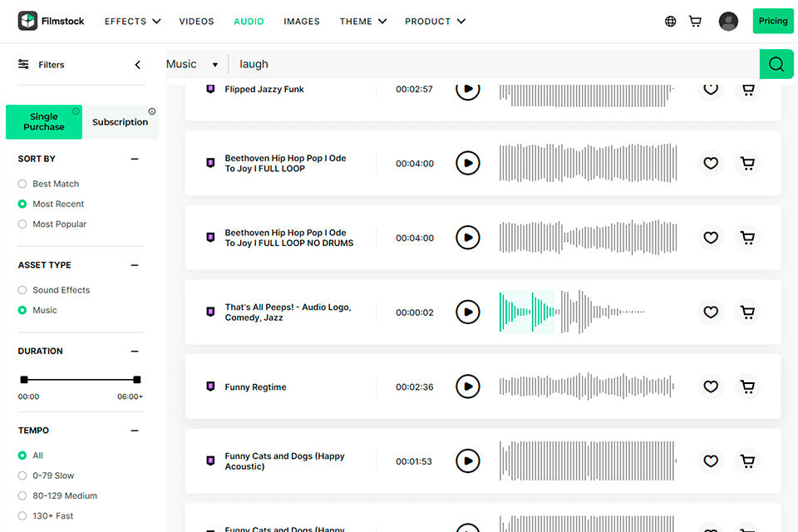
Task: Collapse the Sort By section
Action: pos(135,159)
